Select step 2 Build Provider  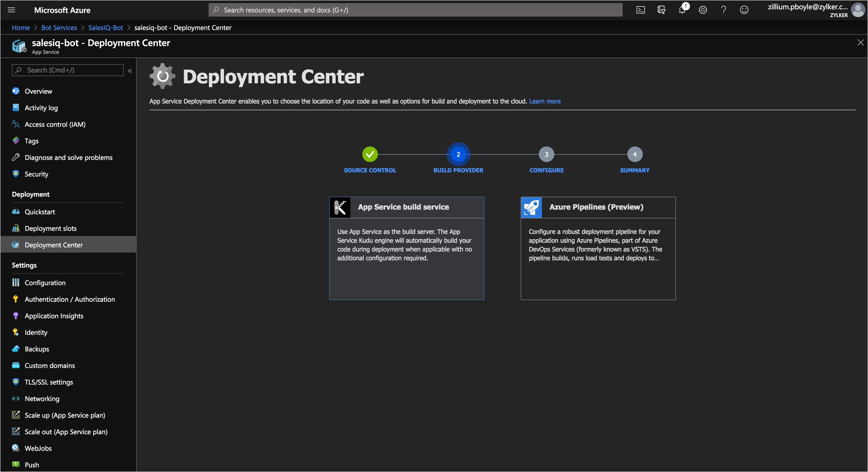click(x=458, y=154)
